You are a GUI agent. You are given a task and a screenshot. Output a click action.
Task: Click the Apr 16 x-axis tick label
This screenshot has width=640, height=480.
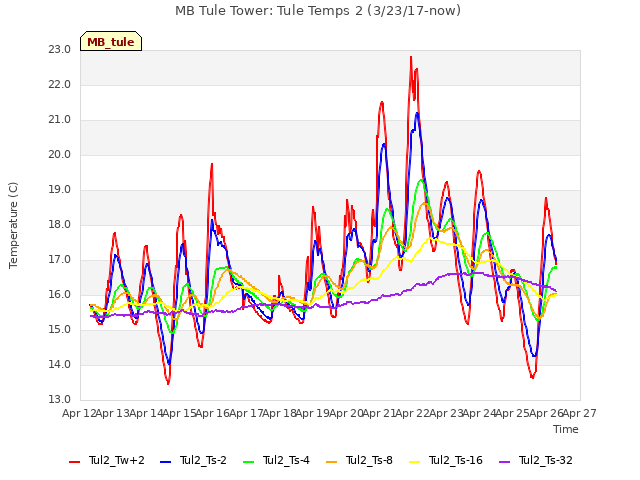click(x=212, y=413)
